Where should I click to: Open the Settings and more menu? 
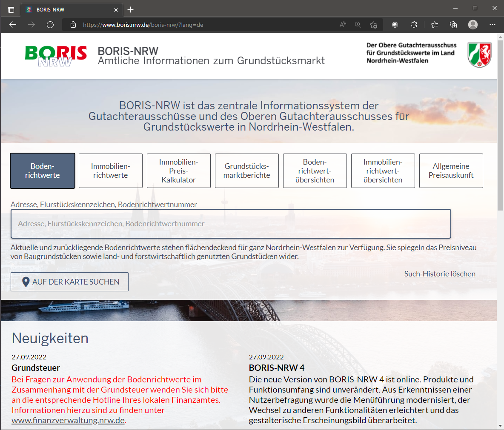pos(493,25)
